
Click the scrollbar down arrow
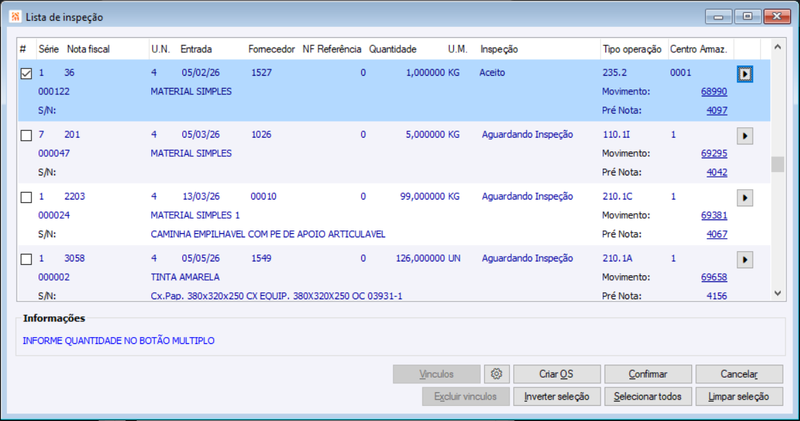click(778, 293)
